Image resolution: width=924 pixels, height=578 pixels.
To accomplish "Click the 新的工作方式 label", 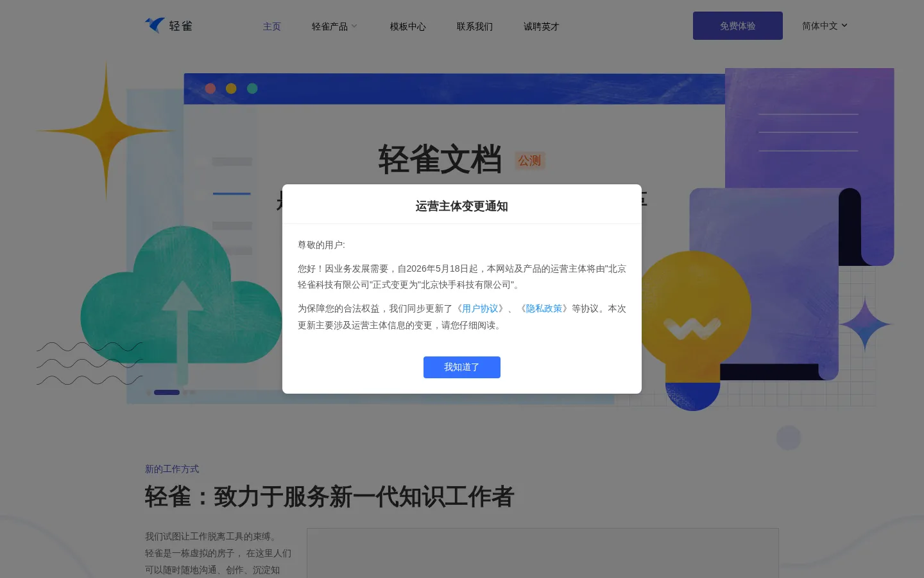I will click(172, 469).
